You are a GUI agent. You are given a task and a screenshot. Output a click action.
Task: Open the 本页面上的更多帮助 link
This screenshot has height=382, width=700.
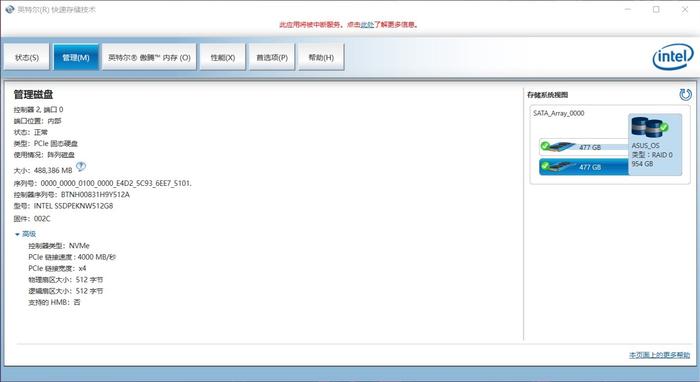(659, 355)
